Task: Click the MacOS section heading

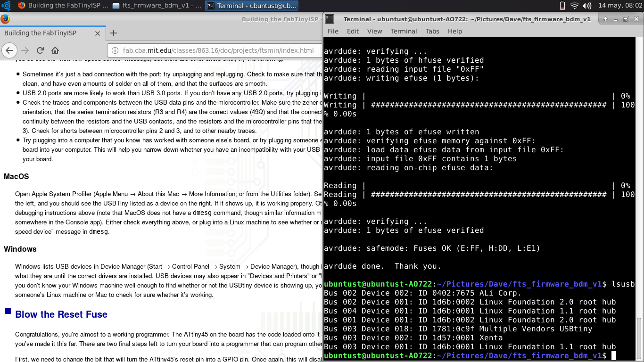Action: (x=17, y=177)
